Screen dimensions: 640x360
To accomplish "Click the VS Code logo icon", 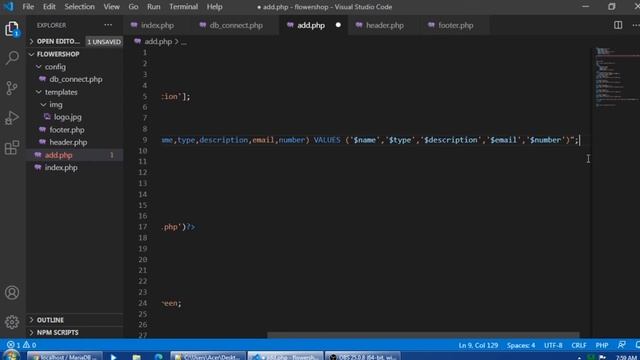I will point(9,7).
